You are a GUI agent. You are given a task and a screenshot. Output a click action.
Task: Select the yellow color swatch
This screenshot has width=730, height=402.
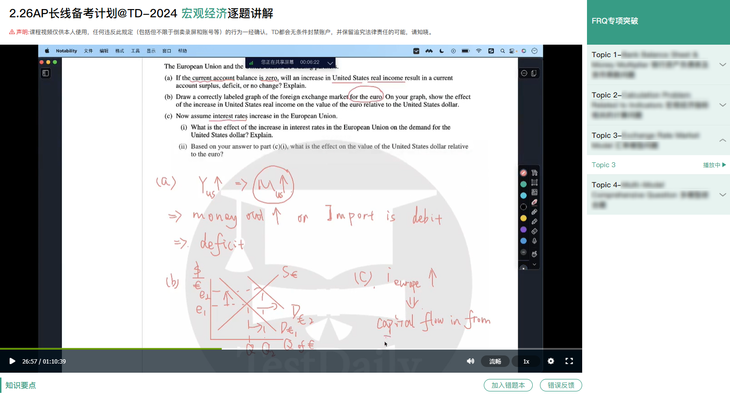click(x=523, y=218)
